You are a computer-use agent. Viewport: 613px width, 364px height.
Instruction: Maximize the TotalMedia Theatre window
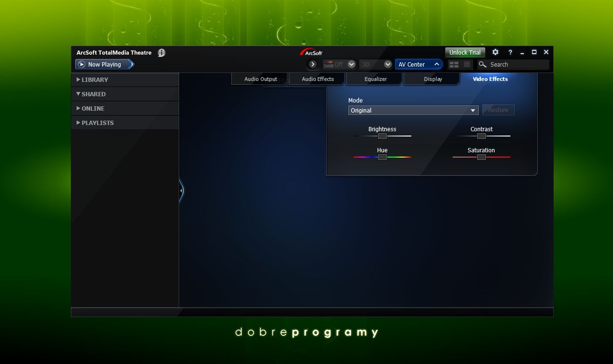[x=534, y=52]
